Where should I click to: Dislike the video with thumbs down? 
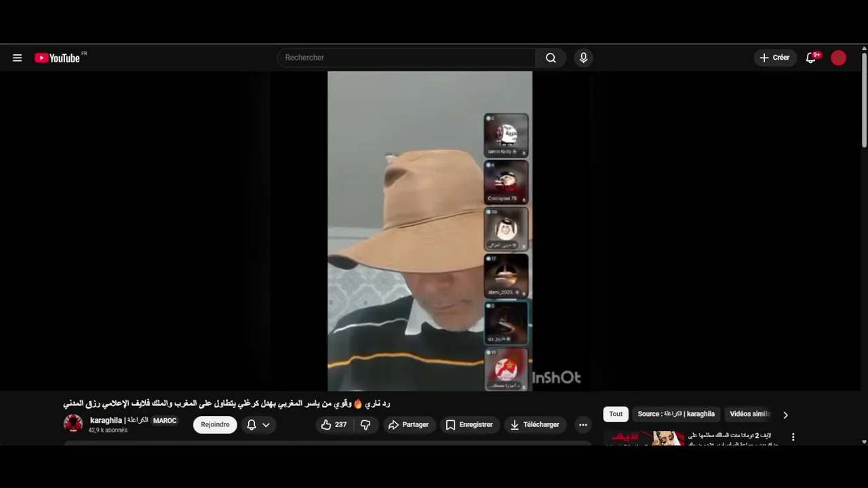pos(366,424)
